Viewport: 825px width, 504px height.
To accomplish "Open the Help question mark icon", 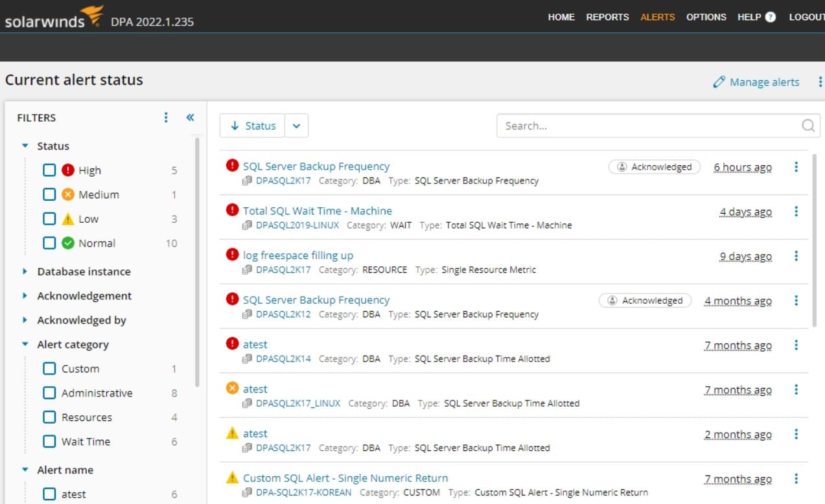I will 770,17.
